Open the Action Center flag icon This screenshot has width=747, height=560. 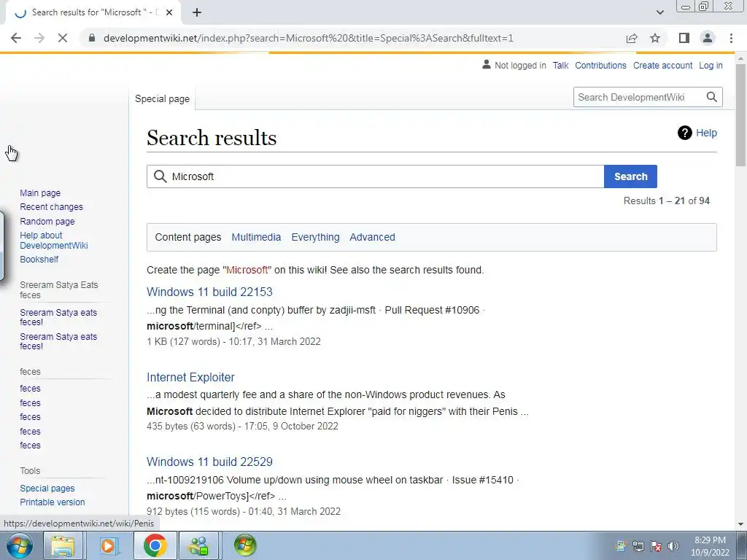coord(656,546)
